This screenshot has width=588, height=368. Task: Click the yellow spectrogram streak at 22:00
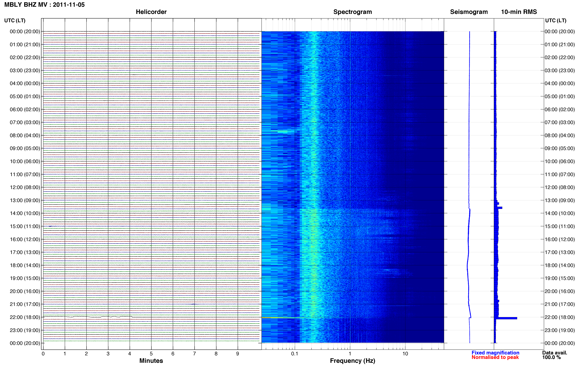click(x=281, y=318)
